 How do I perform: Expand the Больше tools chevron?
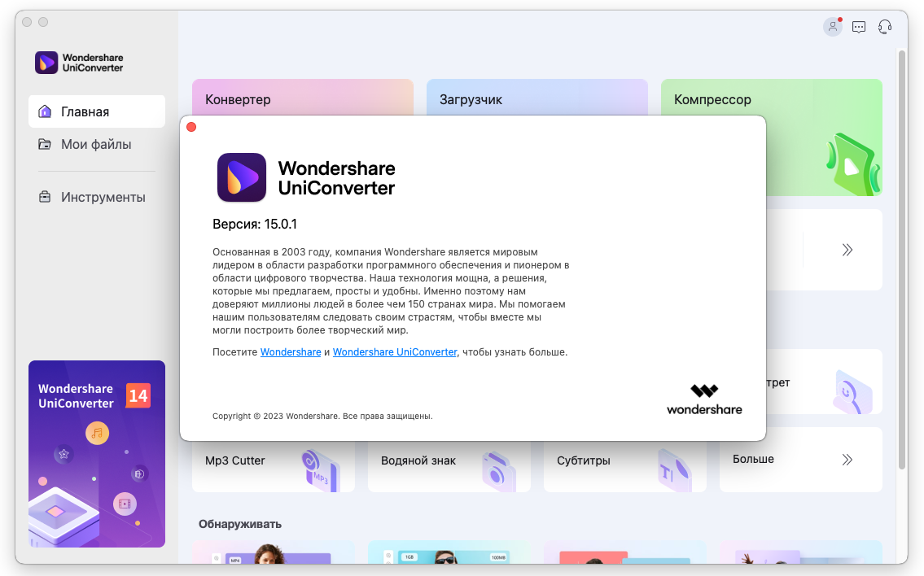tap(847, 460)
